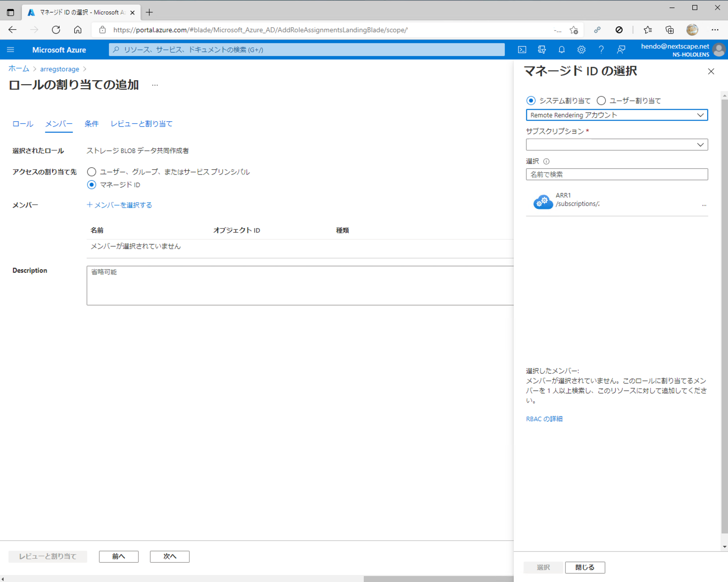Select the ARR1 cloud resource icon

[543, 201]
